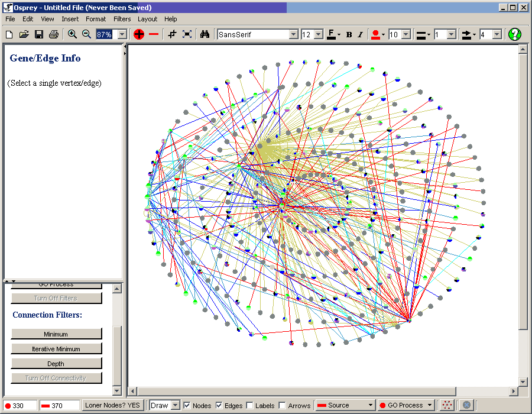
Task: Click the New file icon
Action: coord(9,34)
